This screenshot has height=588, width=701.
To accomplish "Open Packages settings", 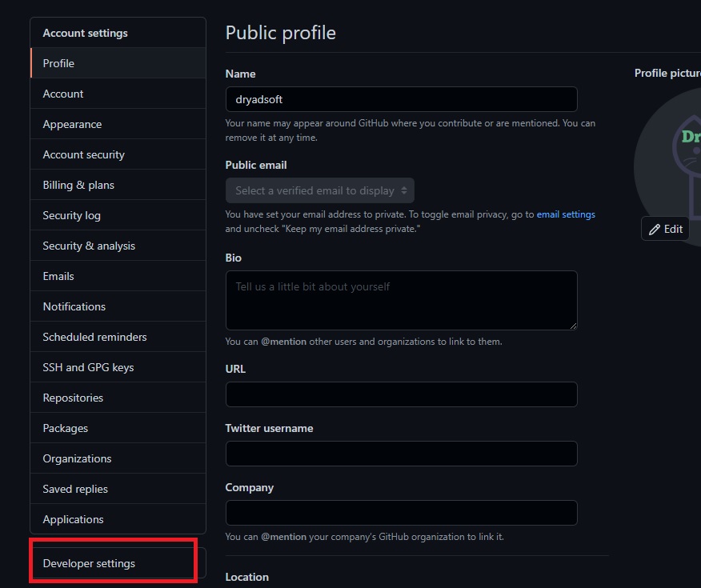I will pyautogui.click(x=118, y=427).
